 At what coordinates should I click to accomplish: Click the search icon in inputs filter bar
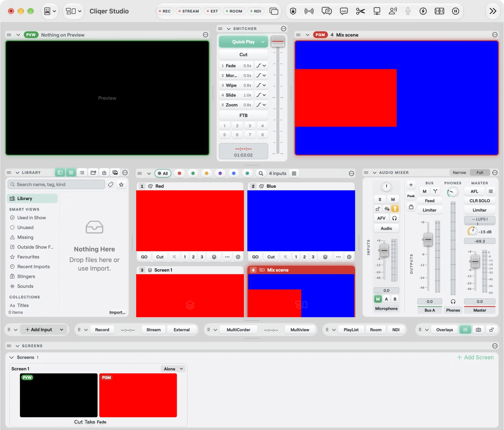point(261,173)
